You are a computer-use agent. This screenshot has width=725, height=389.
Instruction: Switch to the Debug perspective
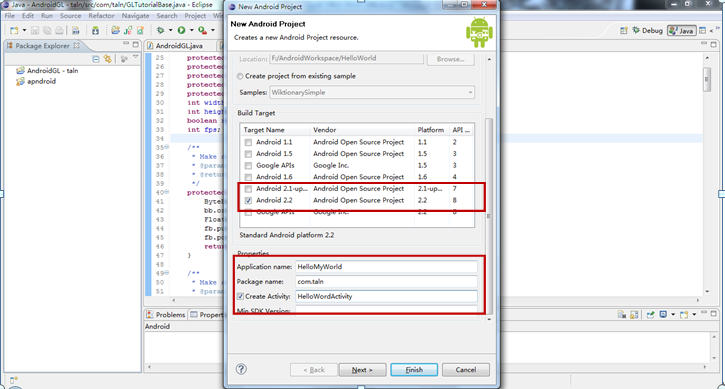(647, 31)
